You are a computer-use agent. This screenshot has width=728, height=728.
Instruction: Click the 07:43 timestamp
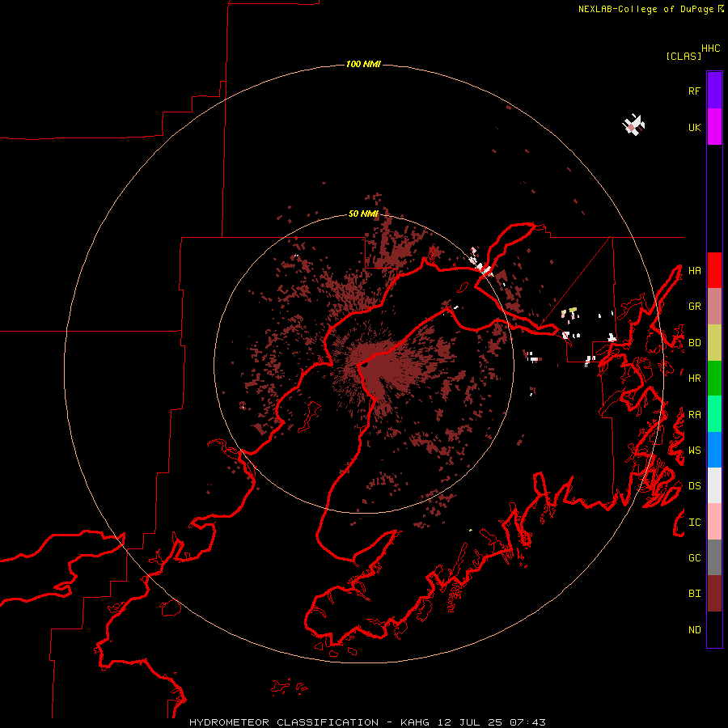point(528,722)
